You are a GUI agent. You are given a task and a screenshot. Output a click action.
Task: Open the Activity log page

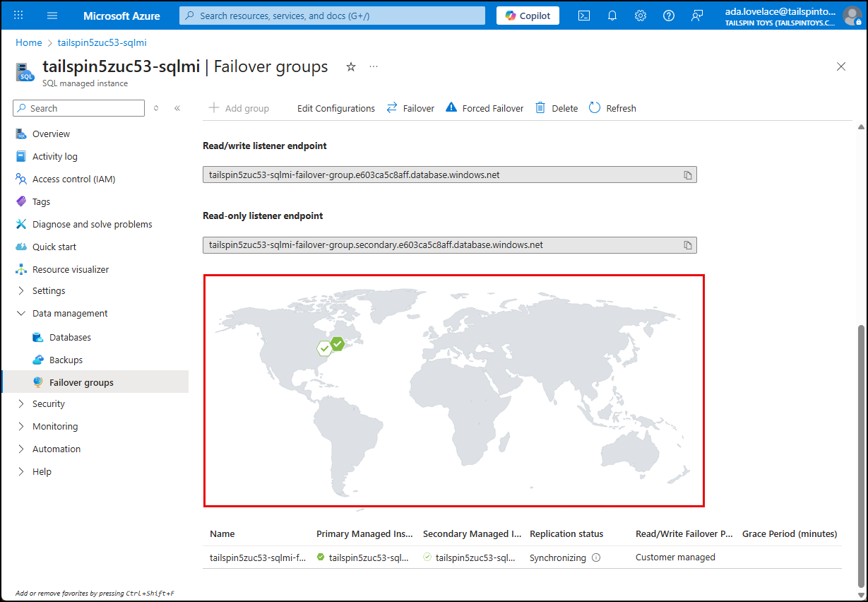click(x=54, y=156)
